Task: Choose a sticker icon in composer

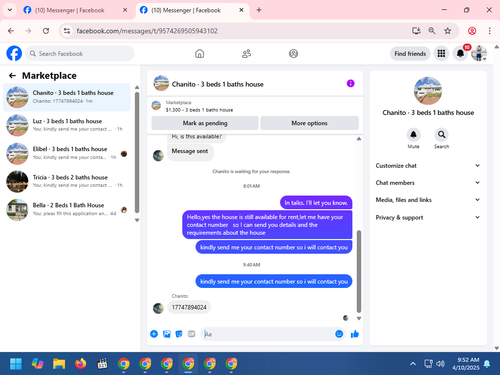Action: point(179,334)
